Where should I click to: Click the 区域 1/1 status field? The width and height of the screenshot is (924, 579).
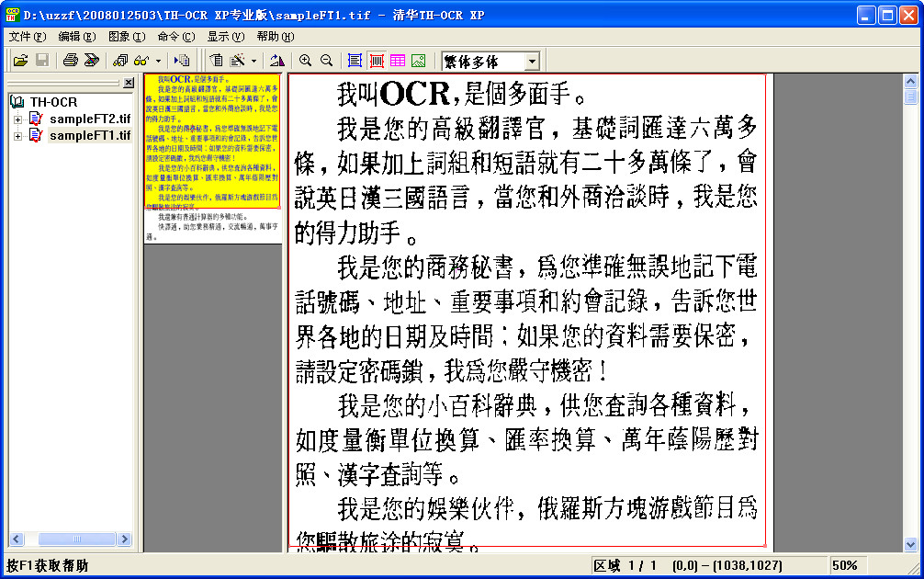pos(709,565)
